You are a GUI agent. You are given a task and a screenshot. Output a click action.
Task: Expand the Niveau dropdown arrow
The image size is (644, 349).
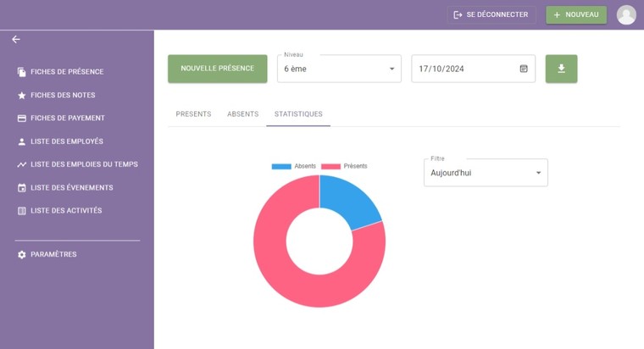pyautogui.click(x=391, y=69)
